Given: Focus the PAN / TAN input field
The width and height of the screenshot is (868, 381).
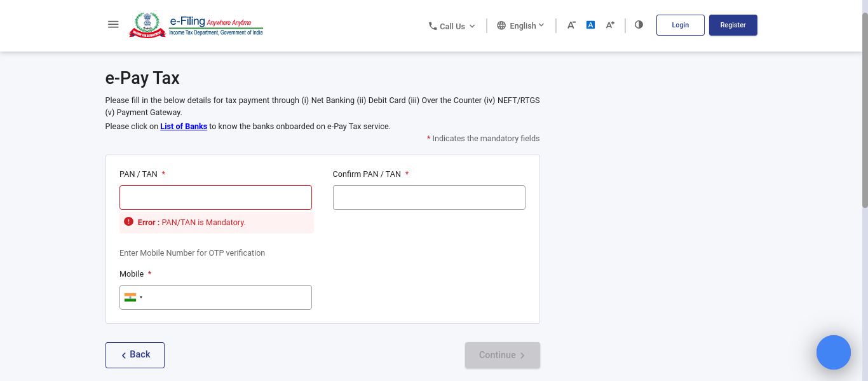Looking at the screenshot, I should pos(215,197).
